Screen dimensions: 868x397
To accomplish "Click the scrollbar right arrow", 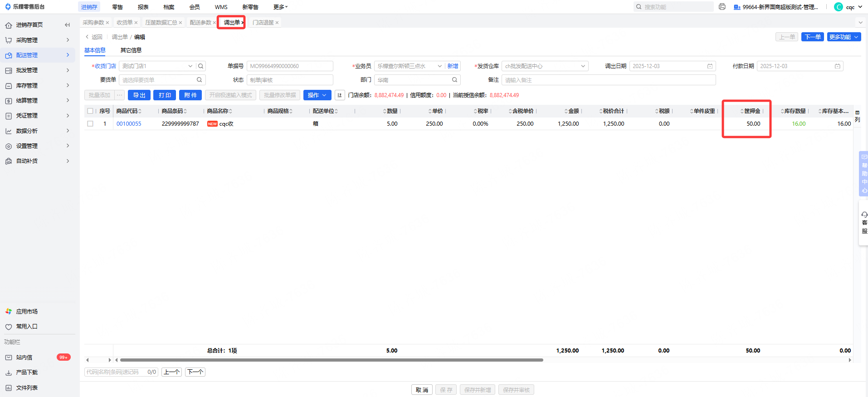I will (850, 360).
